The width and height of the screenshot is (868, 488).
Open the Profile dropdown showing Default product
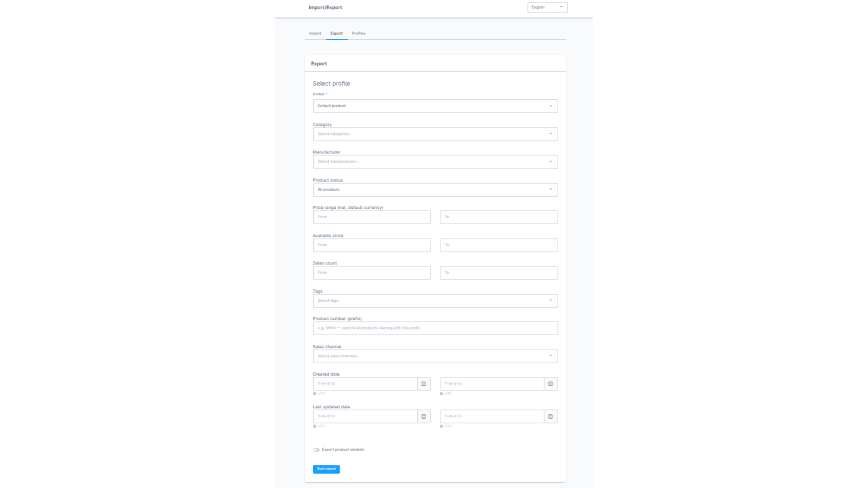pos(435,106)
